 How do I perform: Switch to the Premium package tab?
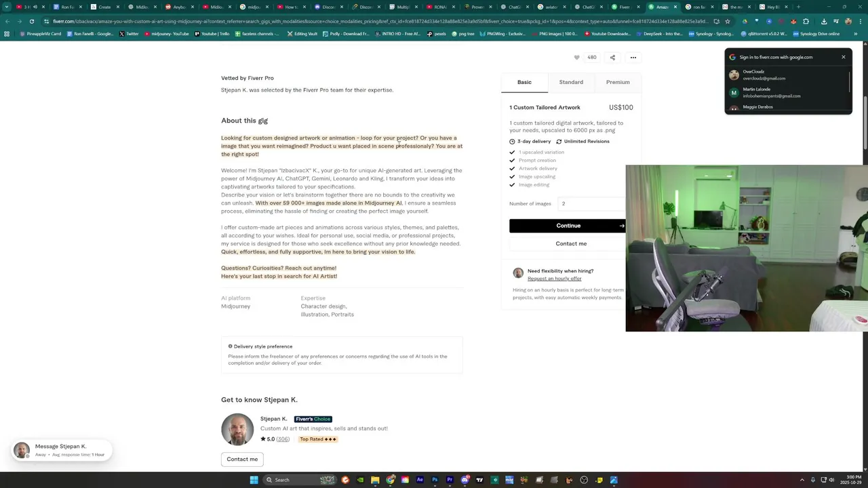click(618, 82)
